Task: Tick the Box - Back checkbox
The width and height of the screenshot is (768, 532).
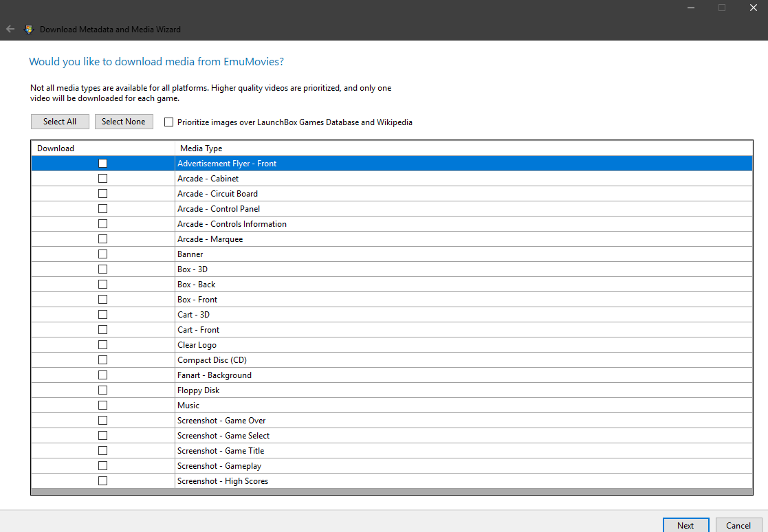Action: pyautogui.click(x=103, y=285)
